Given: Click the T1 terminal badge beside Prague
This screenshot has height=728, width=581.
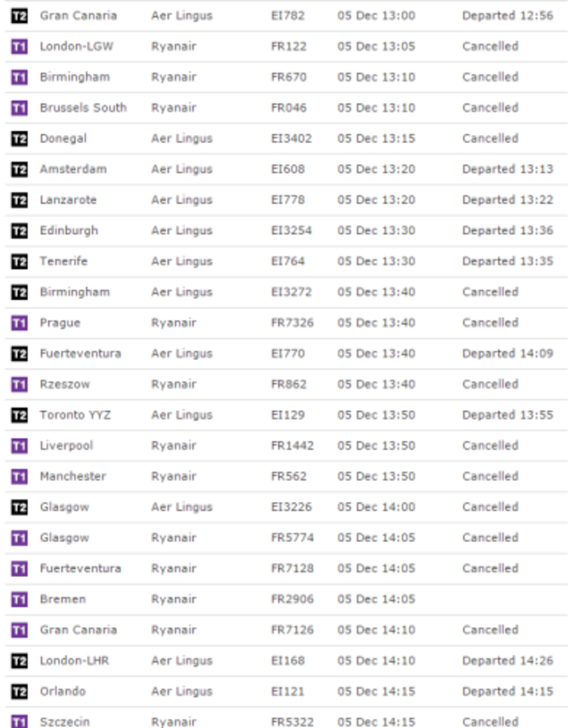Looking at the screenshot, I should (x=19, y=323).
